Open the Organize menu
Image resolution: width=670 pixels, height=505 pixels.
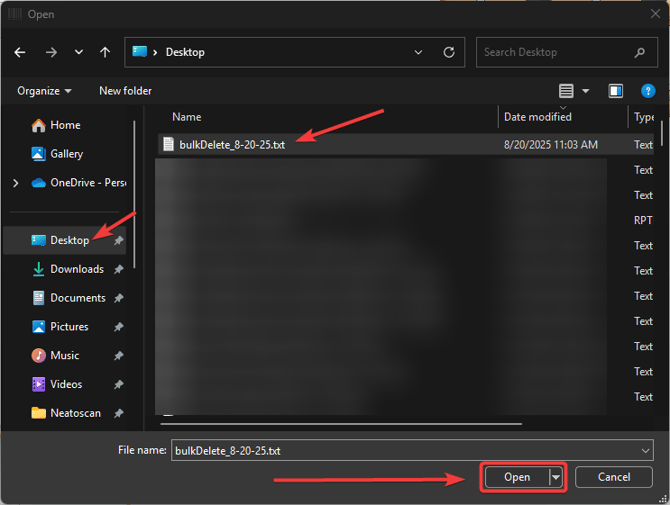[x=44, y=91]
